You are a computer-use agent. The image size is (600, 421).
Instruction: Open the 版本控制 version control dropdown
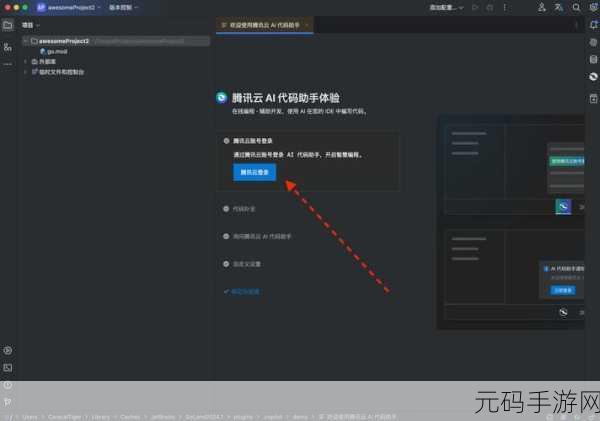tap(124, 7)
